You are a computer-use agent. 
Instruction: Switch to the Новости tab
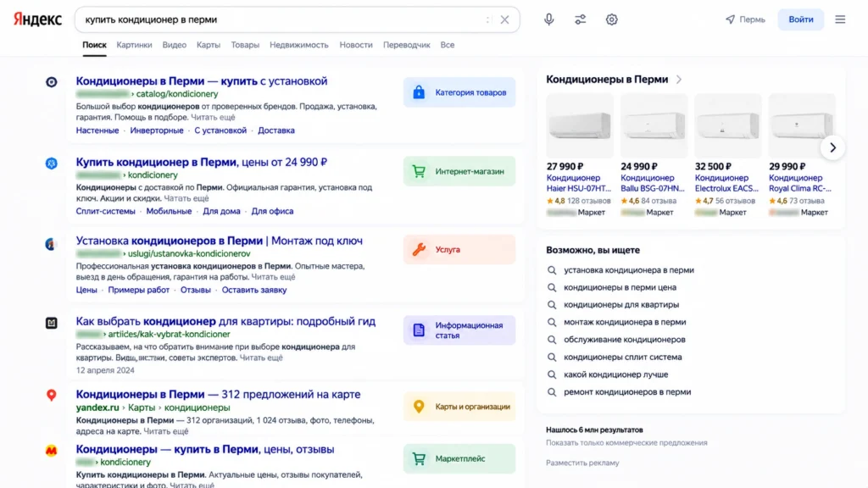point(355,45)
